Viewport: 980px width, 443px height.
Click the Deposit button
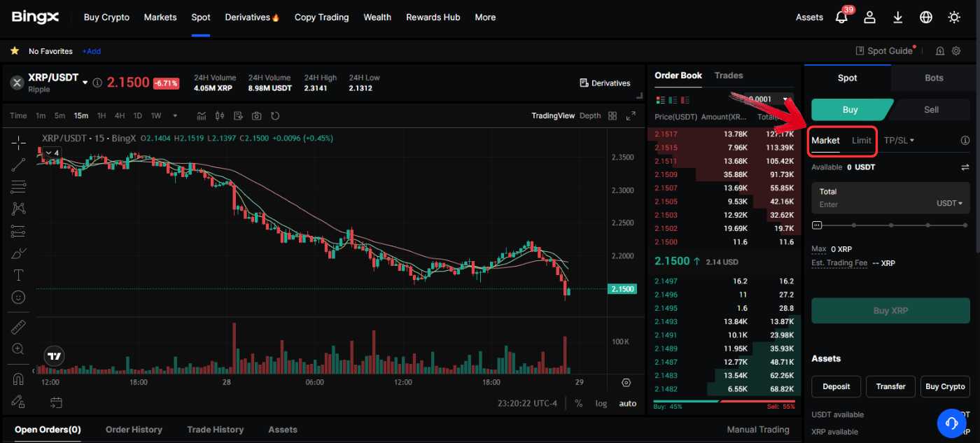tap(836, 386)
